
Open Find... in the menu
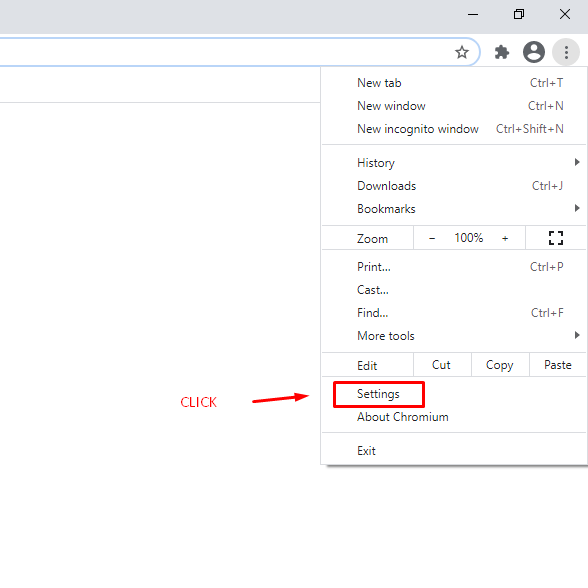click(x=454, y=313)
